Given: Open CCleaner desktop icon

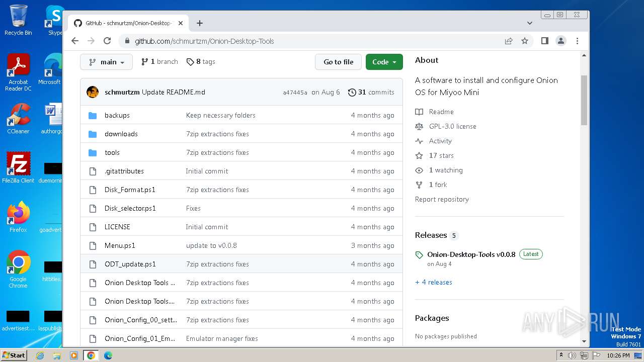Looking at the screenshot, I should tap(18, 119).
